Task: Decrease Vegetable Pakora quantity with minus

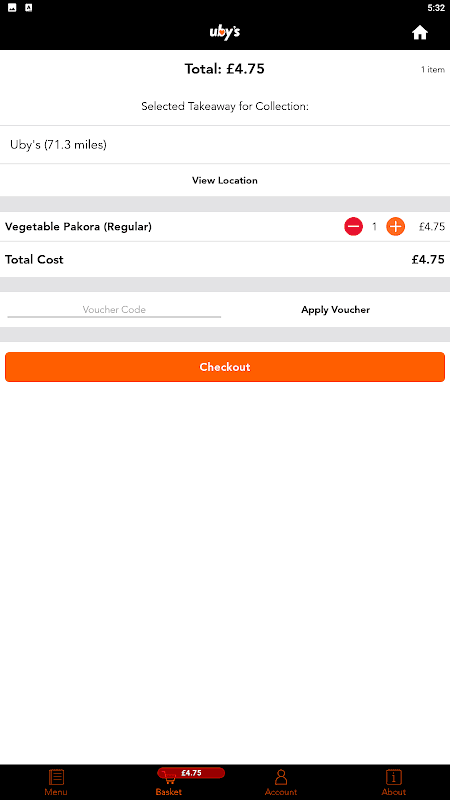Action: click(x=353, y=227)
